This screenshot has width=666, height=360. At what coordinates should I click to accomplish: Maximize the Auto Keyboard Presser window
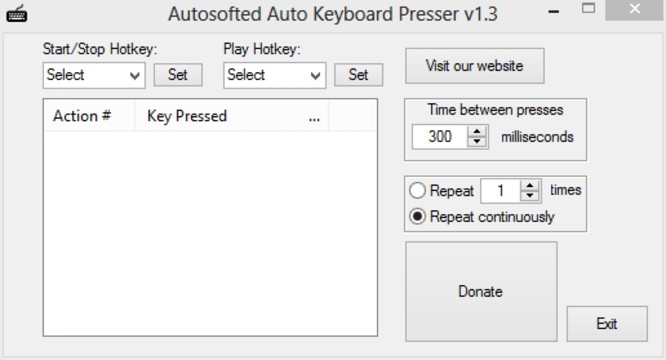click(x=588, y=8)
